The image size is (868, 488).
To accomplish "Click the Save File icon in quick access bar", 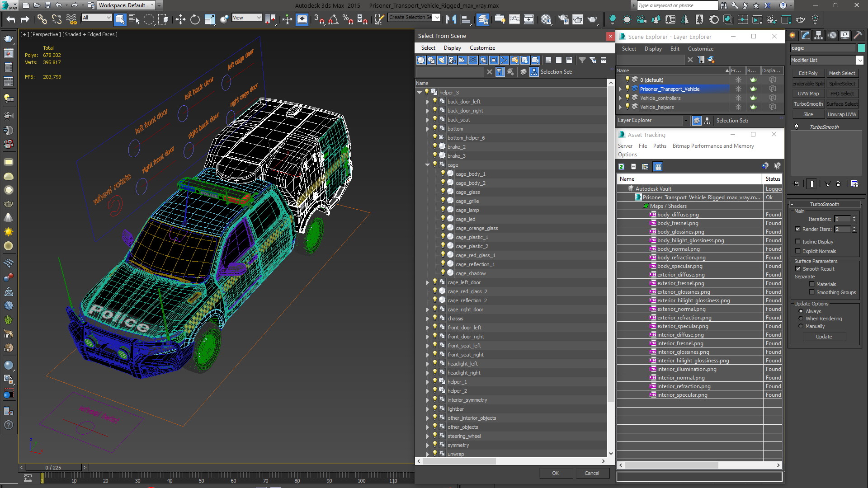I will pos(47,5).
